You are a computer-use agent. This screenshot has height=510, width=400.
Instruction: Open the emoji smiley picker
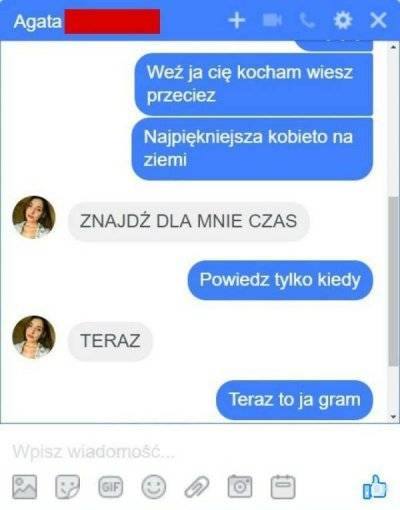coord(154,487)
